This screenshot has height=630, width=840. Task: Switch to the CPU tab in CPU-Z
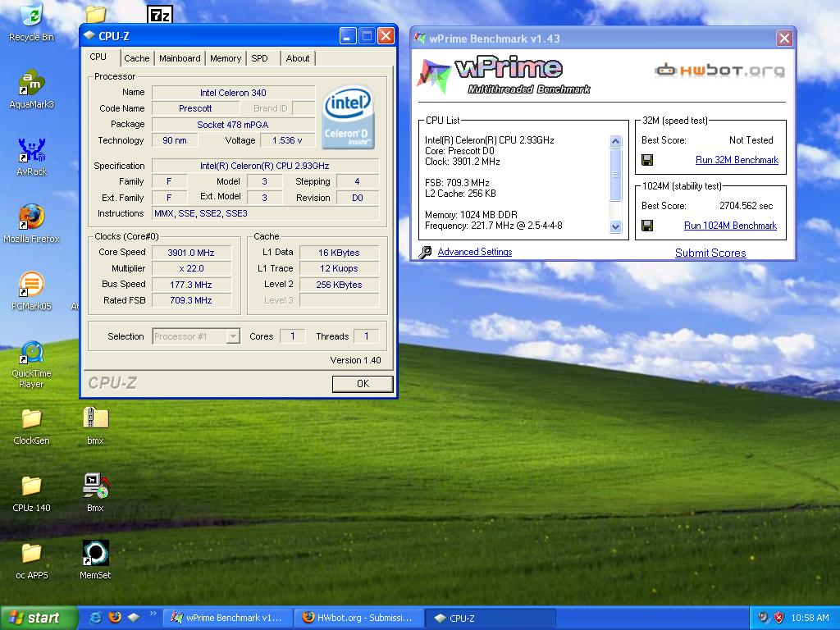click(98, 57)
